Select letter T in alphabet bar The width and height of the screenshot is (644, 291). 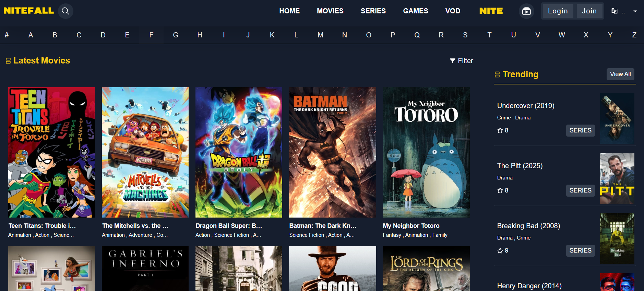pyautogui.click(x=489, y=35)
